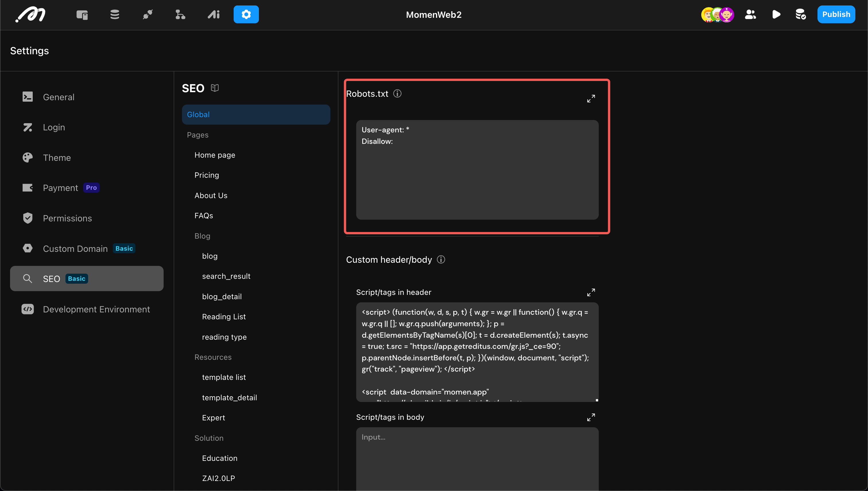Image resolution: width=868 pixels, height=491 pixels.
Task: Open Permissions settings
Action: 87,218
